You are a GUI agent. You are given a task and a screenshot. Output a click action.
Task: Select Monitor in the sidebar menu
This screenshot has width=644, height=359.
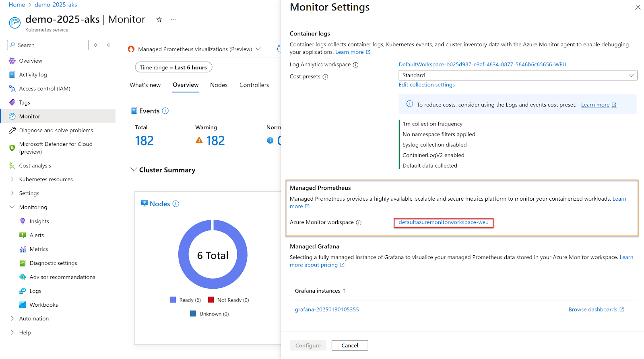tap(58, 116)
